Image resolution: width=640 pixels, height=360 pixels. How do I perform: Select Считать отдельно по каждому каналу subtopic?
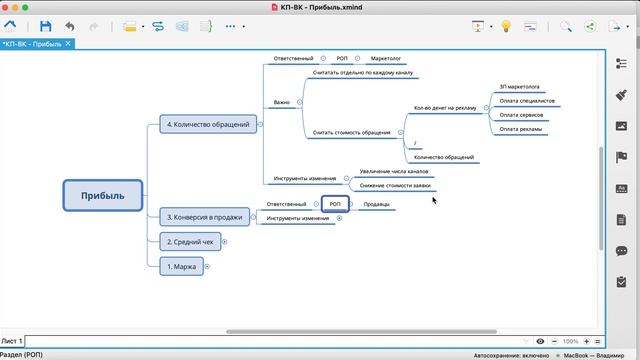click(363, 73)
